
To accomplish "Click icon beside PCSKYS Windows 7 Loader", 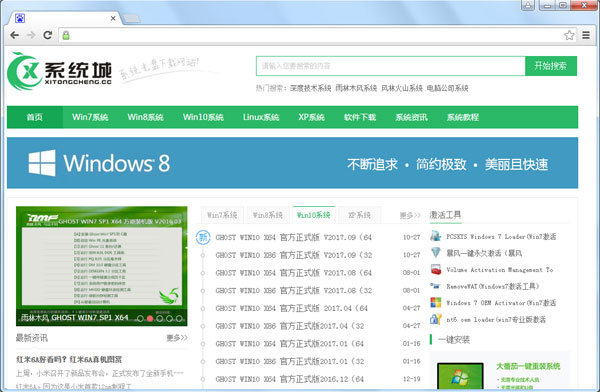I will (435, 236).
